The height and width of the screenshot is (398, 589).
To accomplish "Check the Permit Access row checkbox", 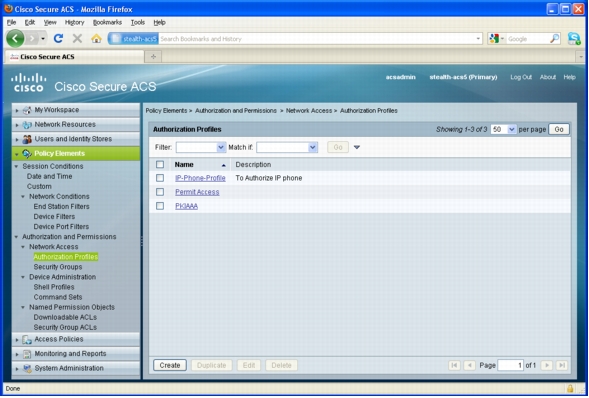I will click(x=160, y=192).
